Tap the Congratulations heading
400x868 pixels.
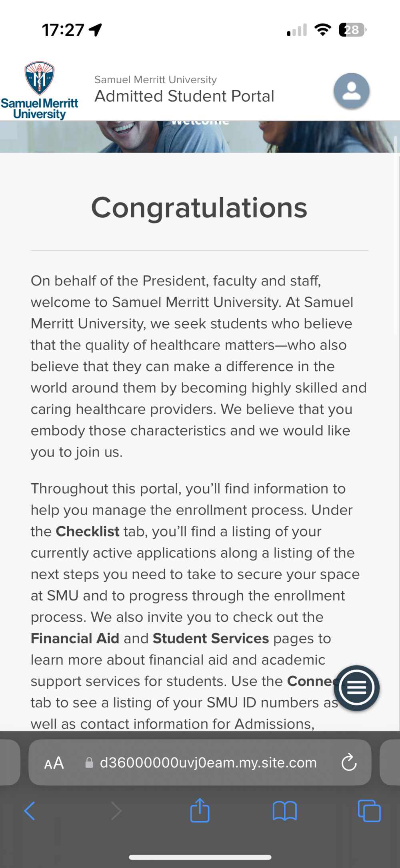(199, 208)
